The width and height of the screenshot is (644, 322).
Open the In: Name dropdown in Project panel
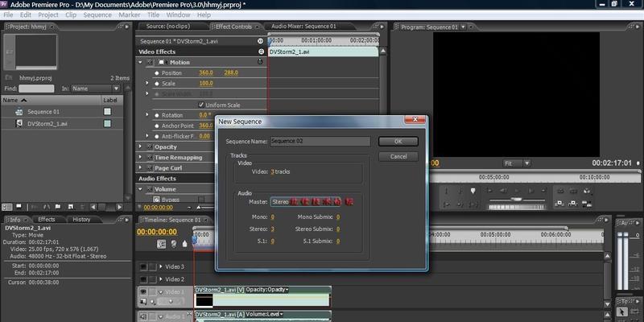95,89
